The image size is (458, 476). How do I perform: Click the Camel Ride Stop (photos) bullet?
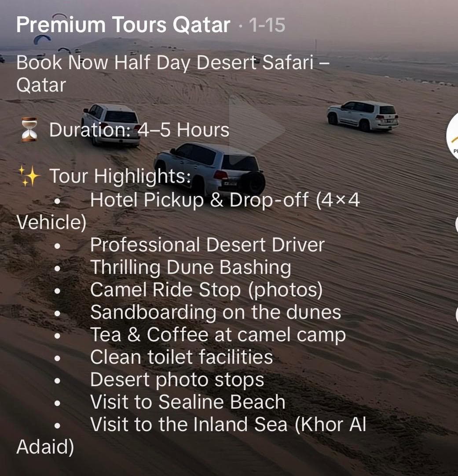206,290
